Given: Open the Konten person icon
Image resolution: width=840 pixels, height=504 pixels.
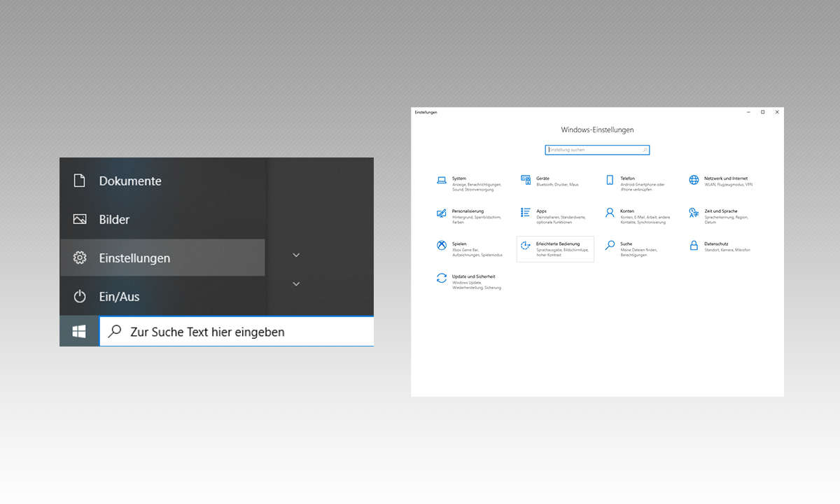Looking at the screenshot, I should (x=610, y=213).
